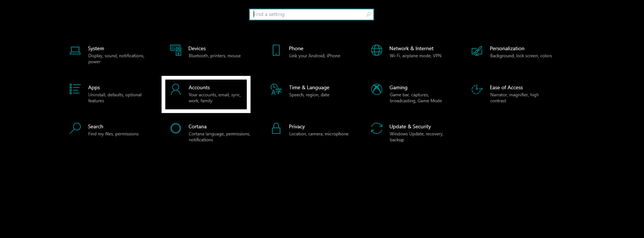Open Personalization using its paintbrush icon
644x238 pixels.
477,51
